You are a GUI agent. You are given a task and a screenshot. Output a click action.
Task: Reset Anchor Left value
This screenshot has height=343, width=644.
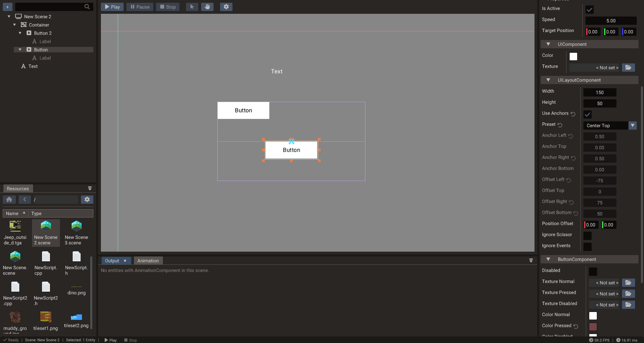(571, 136)
